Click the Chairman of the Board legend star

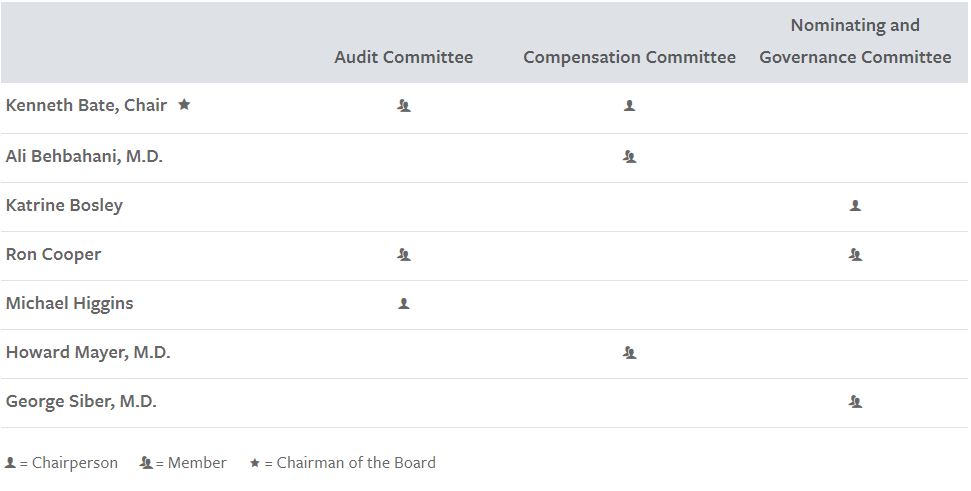255,463
